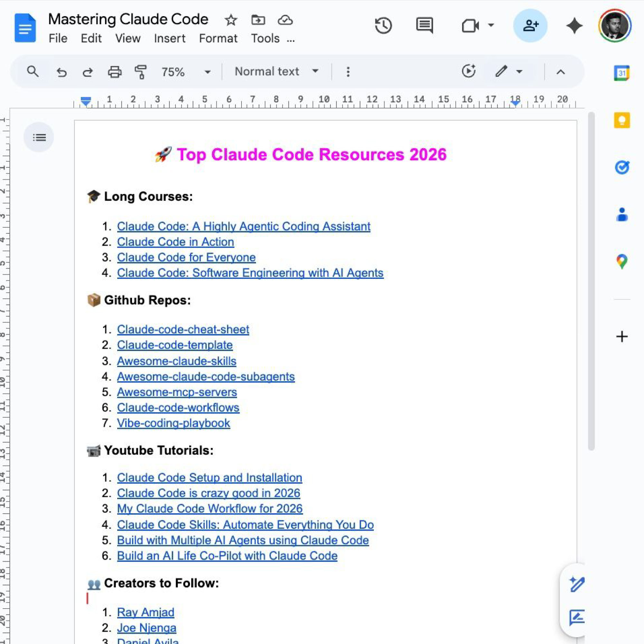Visit the Awesome-mcp-servers link

(x=177, y=392)
